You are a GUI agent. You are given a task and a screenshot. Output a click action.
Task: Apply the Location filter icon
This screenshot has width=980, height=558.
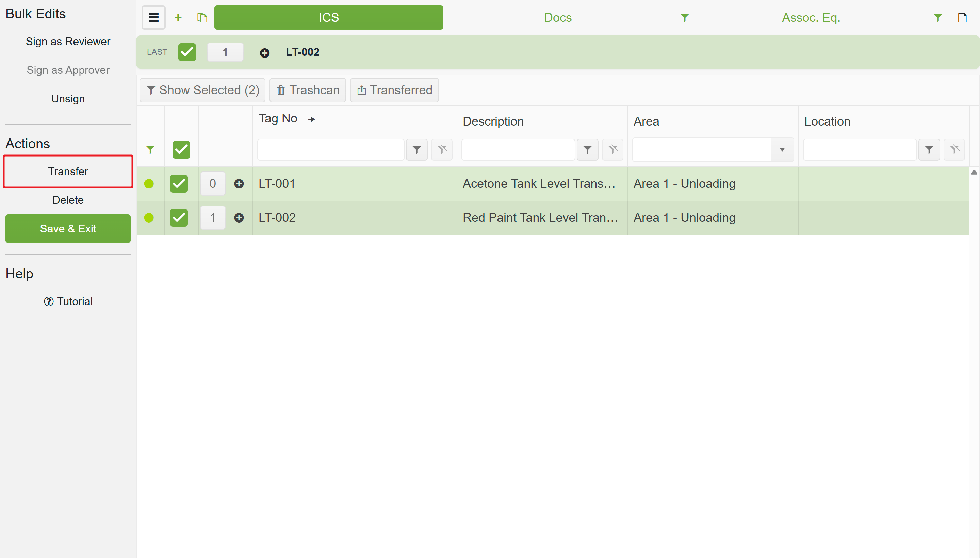point(929,149)
